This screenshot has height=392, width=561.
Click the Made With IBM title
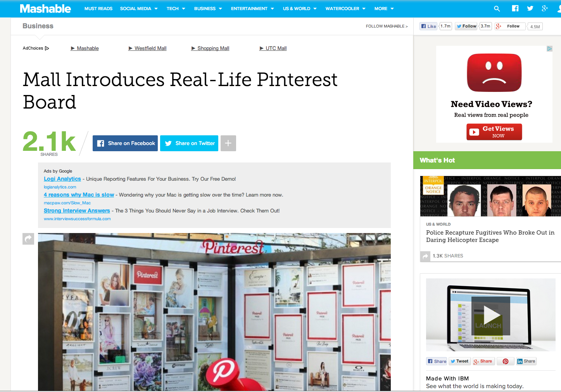(x=447, y=378)
